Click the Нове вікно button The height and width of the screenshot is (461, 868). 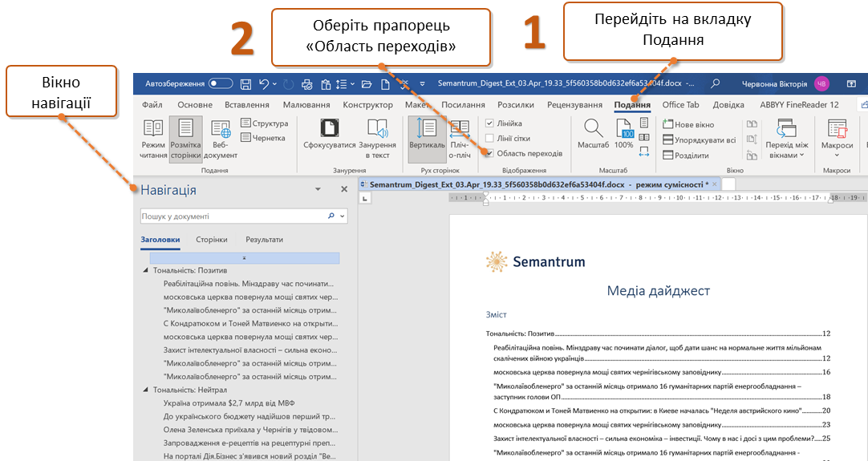pyautogui.click(x=688, y=124)
